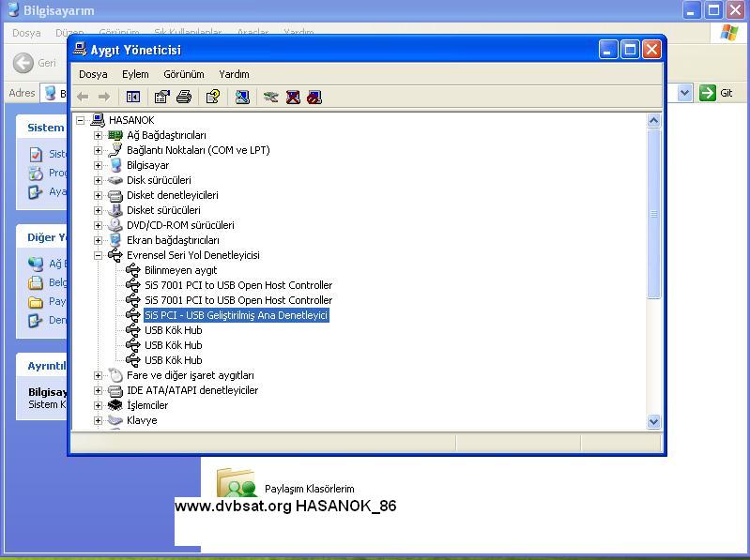The width and height of the screenshot is (750, 560).
Task: Click the scroll up arrow in device tree
Action: (x=653, y=120)
